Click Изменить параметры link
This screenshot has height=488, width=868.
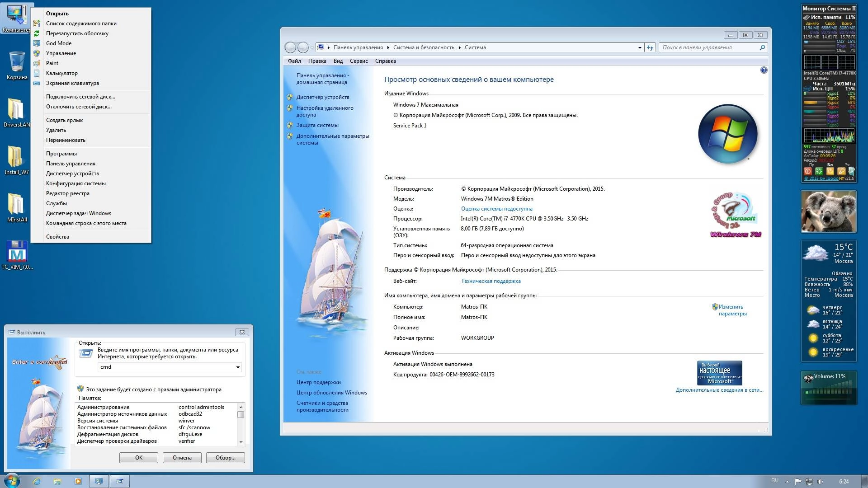732,310
